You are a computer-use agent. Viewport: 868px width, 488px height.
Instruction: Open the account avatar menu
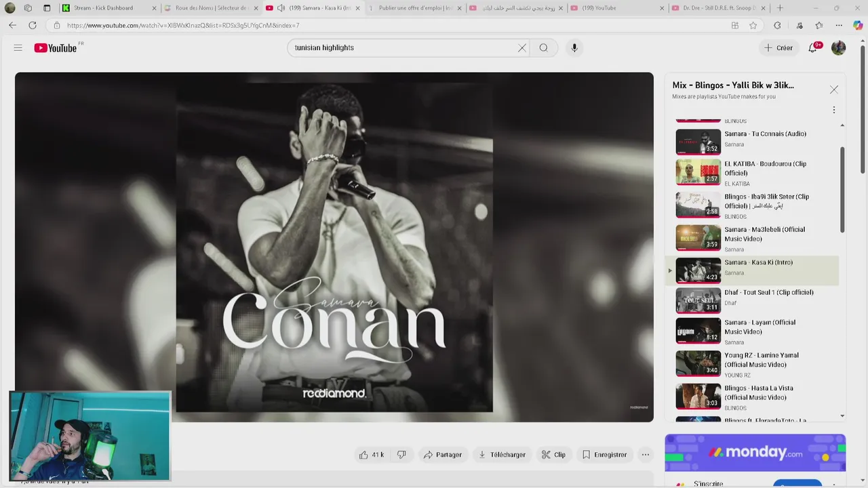[838, 48]
